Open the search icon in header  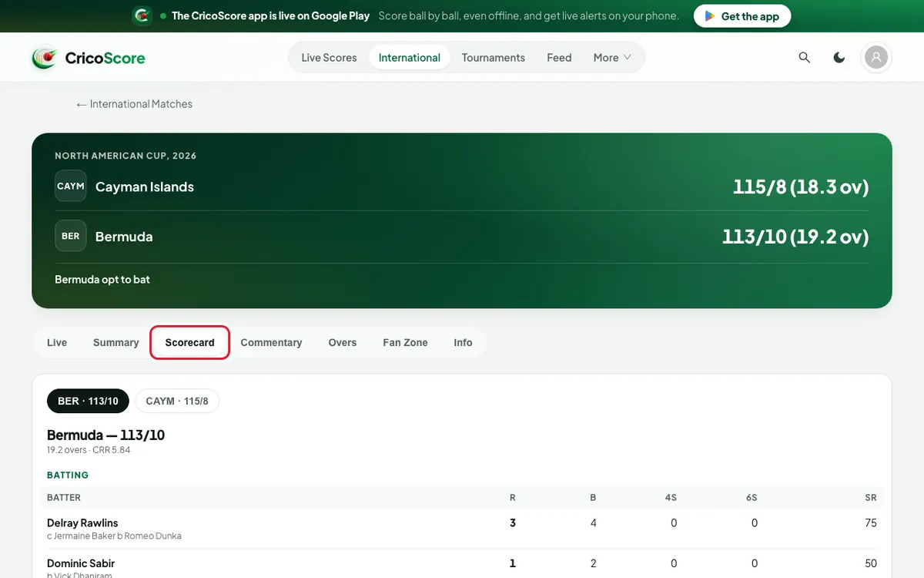tap(805, 58)
